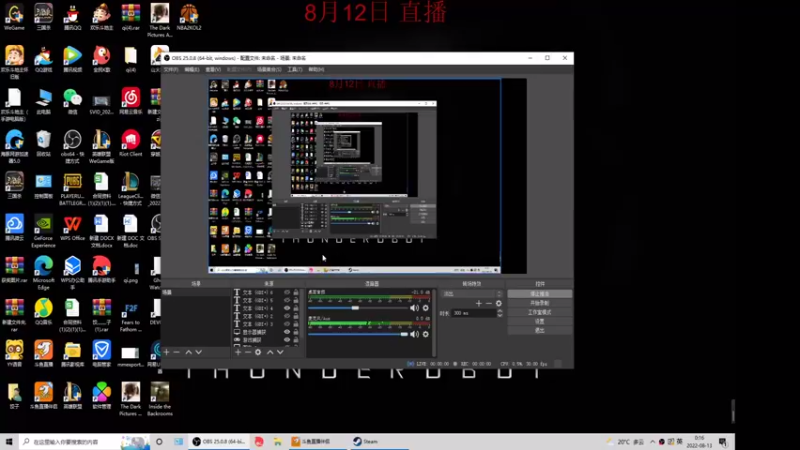Move selected source up in Sources panel
Viewport: 800px width, 450px height.
(270, 352)
